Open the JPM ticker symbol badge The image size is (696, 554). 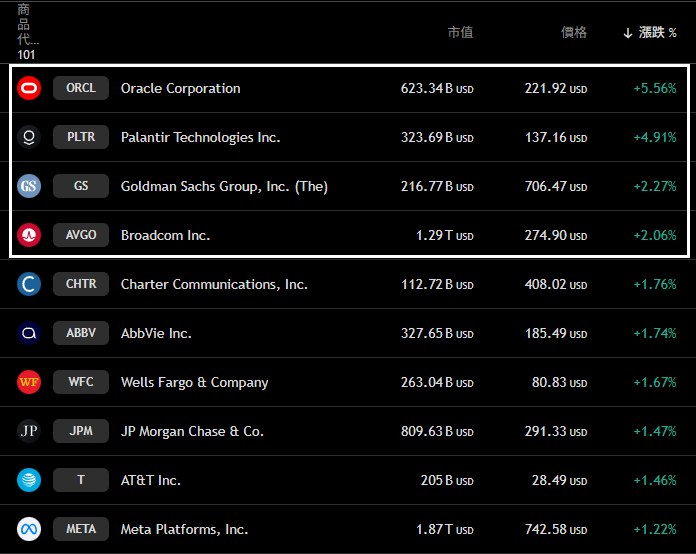[x=81, y=431]
